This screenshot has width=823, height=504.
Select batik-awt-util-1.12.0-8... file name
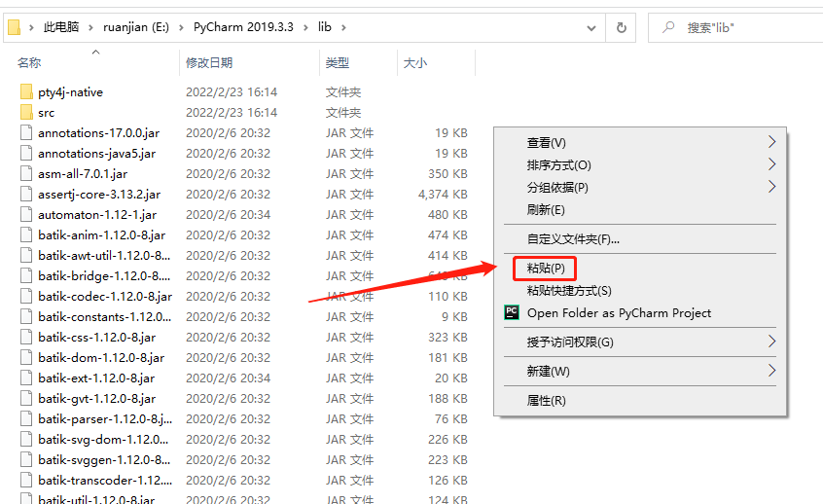coord(104,256)
